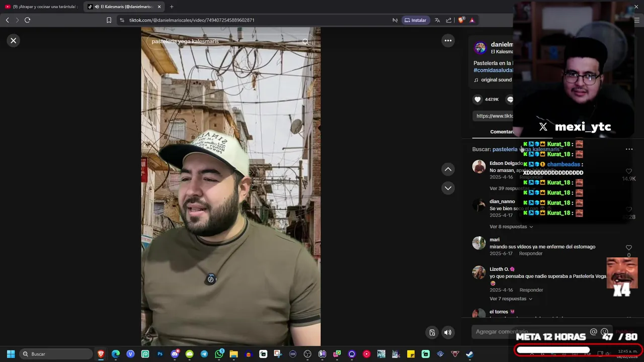Open the #comidasaludable hashtag link
The width and height of the screenshot is (644, 362).
click(493, 70)
